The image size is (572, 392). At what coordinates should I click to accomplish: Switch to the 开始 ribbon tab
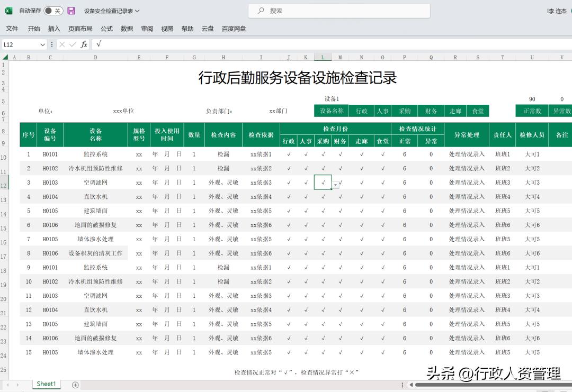(x=33, y=29)
